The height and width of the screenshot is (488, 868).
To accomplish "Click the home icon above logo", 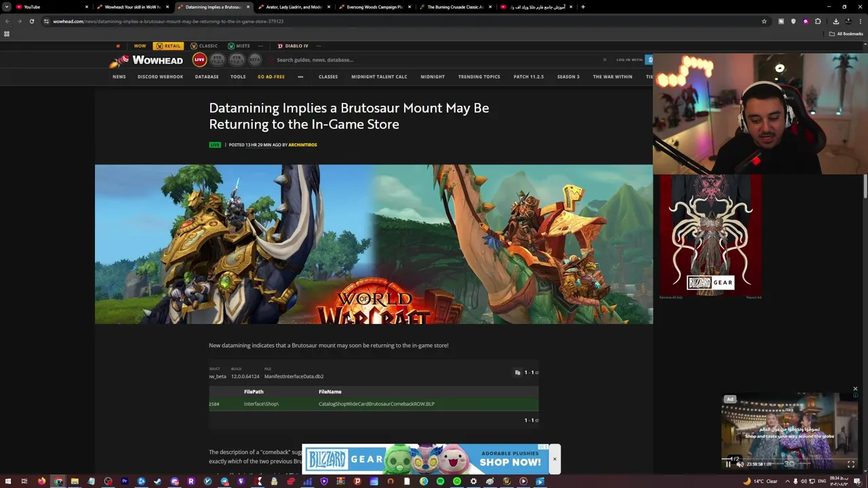I will point(118,46).
